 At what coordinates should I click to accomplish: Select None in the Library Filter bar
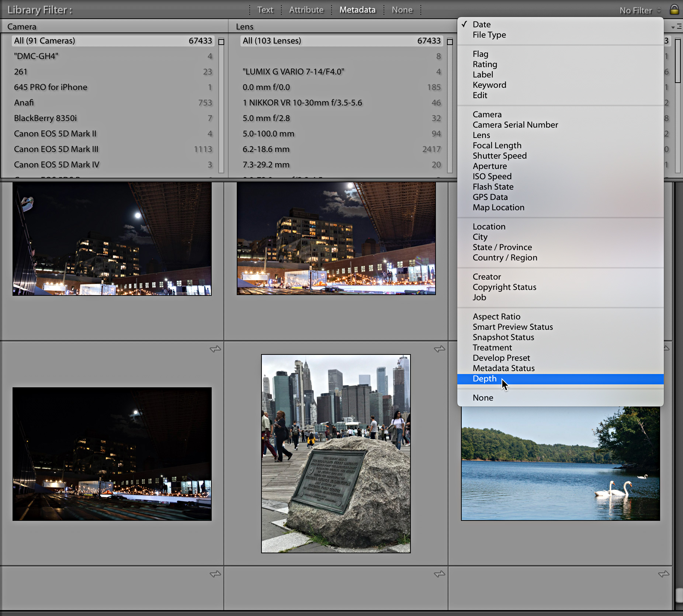pyautogui.click(x=402, y=10)
